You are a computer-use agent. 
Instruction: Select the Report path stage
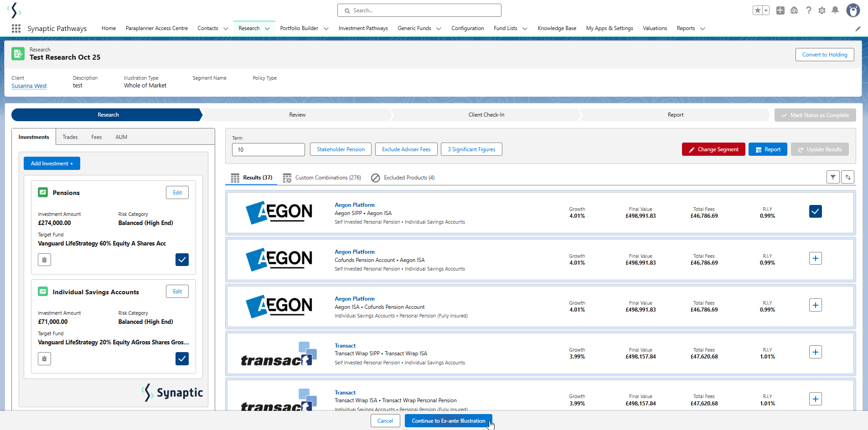point(675,115)
